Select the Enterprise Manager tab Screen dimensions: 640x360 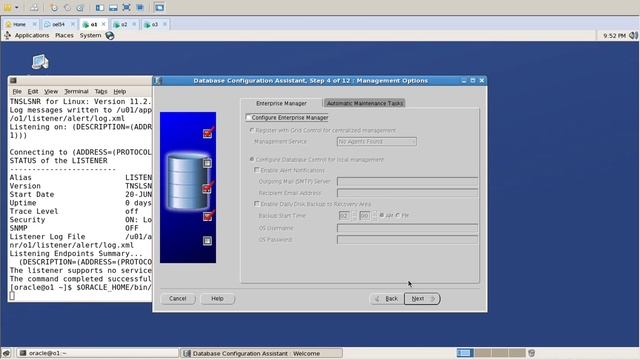pyautogui.click(x=281, y=103)
